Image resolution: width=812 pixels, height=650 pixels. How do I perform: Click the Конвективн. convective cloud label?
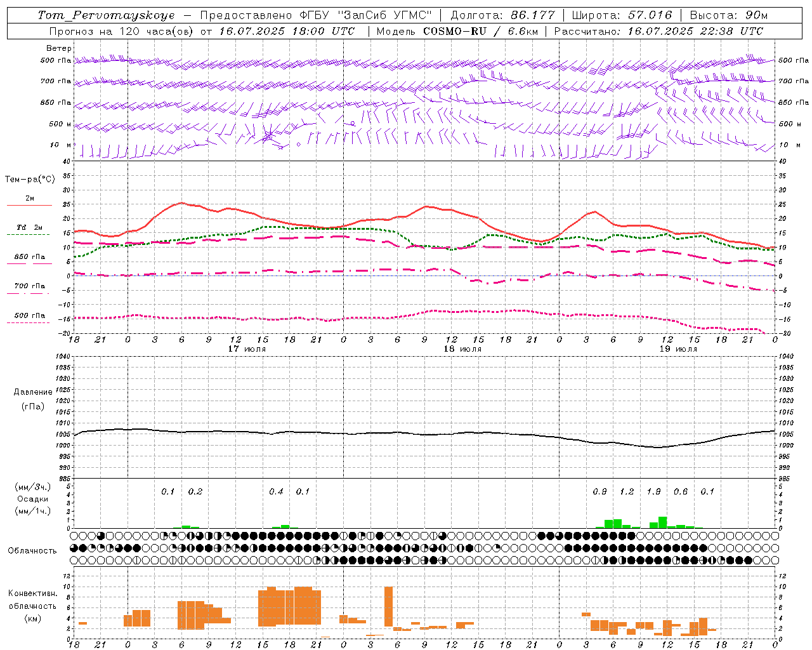click(32, 594)
